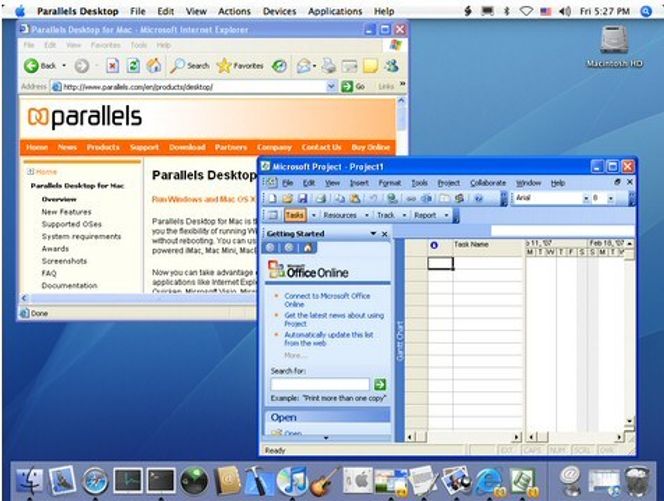This screenshot has width=664, height=501.
Task: Click the History icon in Internet Explorer
Action: click(279, 66)
